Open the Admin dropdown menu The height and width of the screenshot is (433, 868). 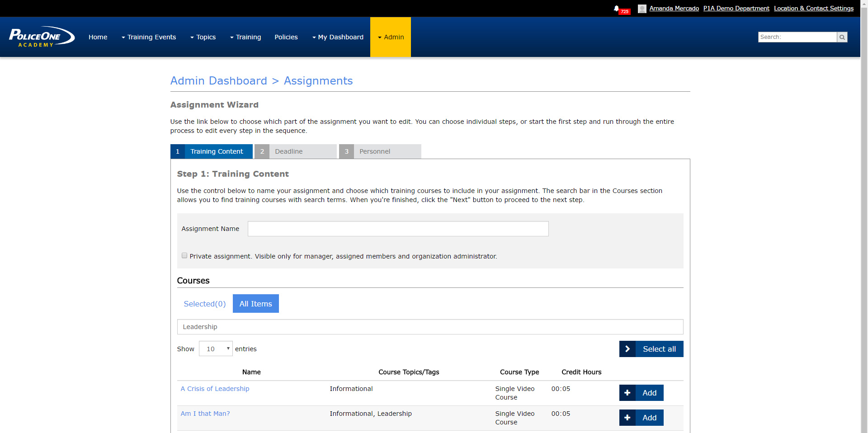click(391, 37)
